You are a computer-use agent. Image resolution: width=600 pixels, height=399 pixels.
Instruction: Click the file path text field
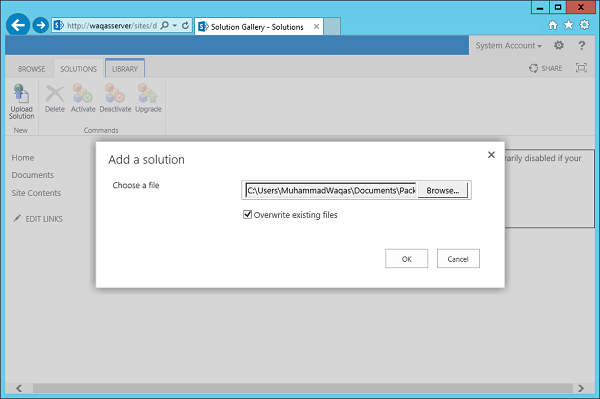point(331,190)
